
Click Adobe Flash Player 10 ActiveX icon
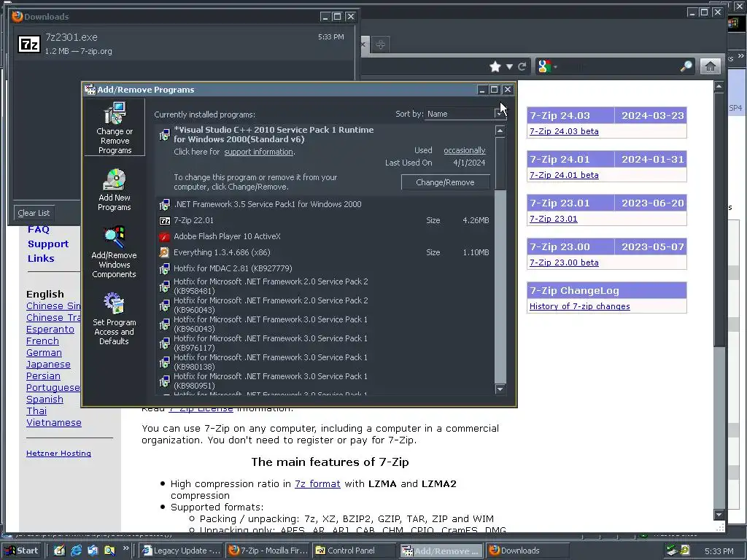164,236
